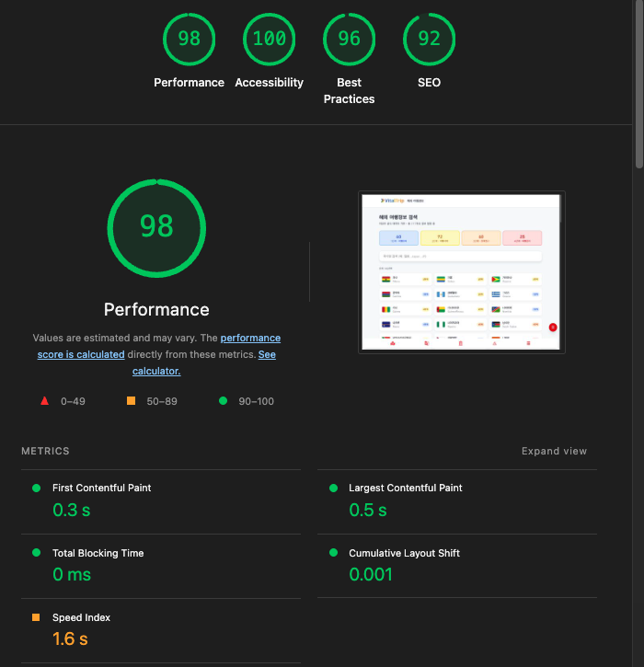Click the Accessibility label under top gauge
The image size is (644, 667).
pos(270,83)
